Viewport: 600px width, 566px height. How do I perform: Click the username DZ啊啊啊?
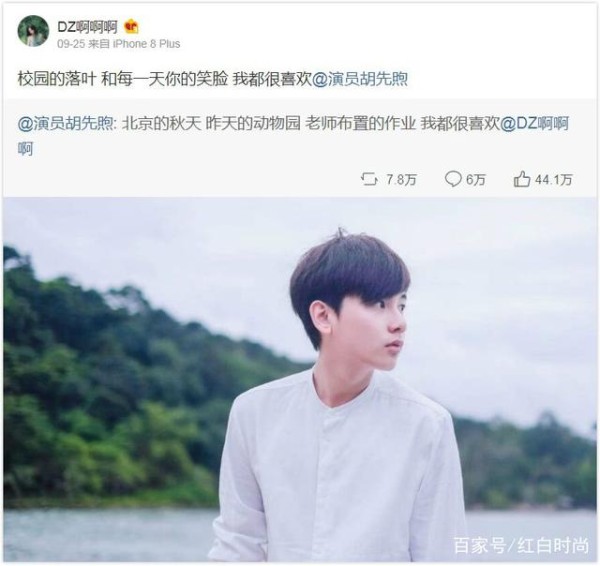(x=87, y=27)
